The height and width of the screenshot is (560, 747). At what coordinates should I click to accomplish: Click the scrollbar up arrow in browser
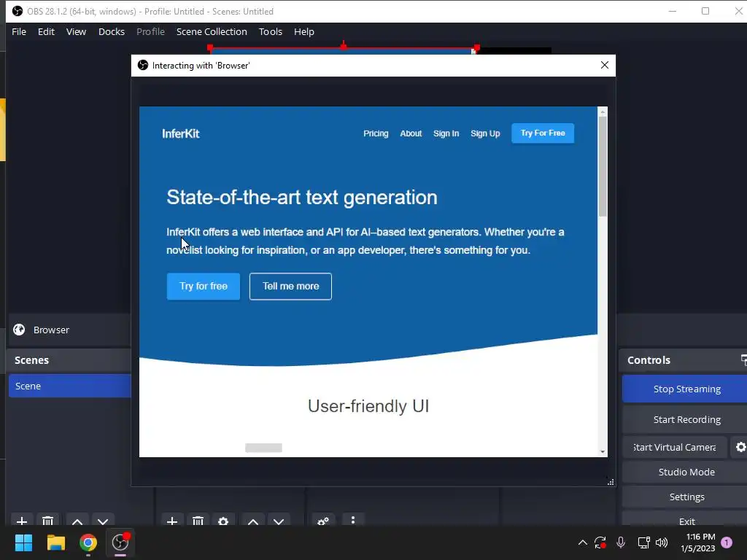(x=603, y=112)
